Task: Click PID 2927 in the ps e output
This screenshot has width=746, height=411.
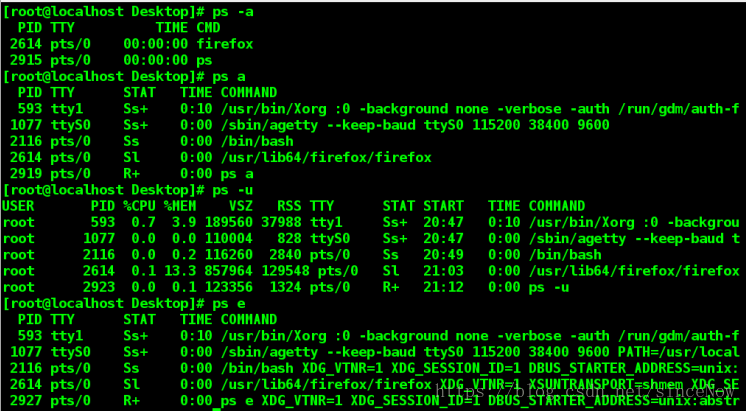Action: tap(26, 401)
